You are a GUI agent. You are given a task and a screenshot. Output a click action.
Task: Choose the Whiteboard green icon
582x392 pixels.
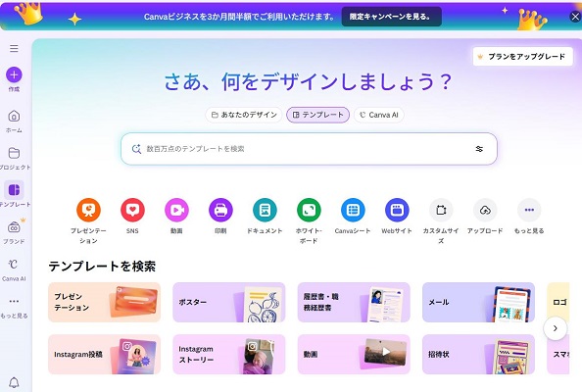pyautogui.click(x=309, y=210)
